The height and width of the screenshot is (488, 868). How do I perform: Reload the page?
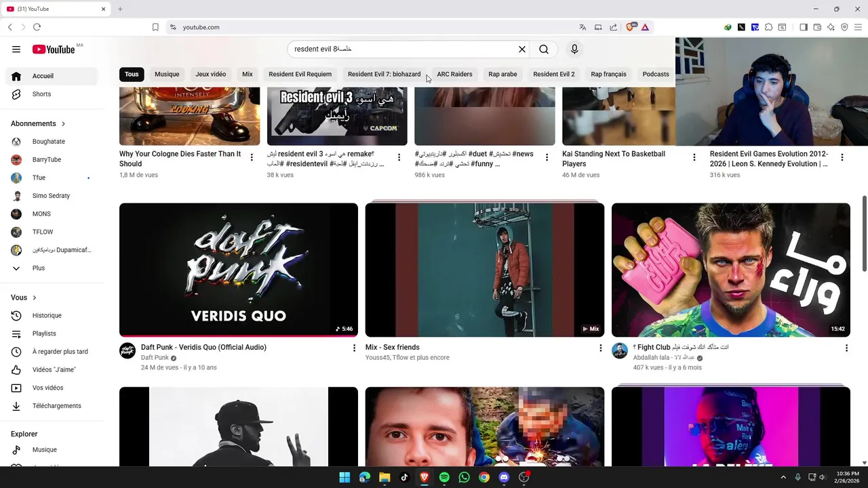(37, 27)
